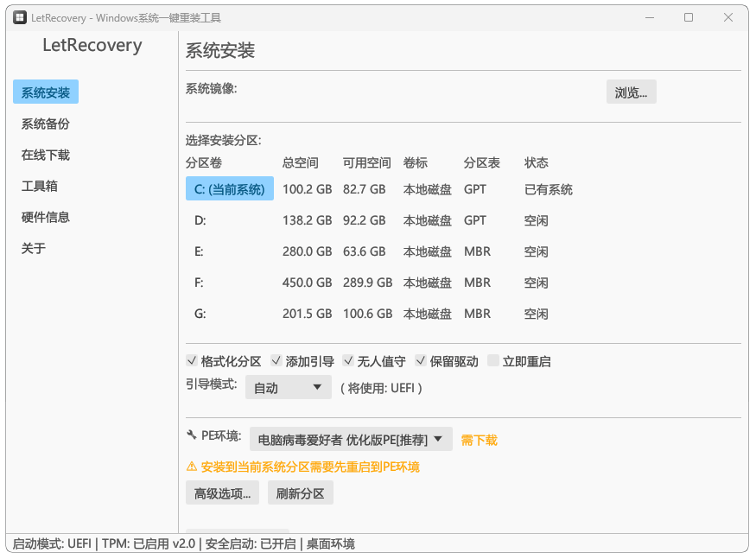Go to the 工具箱 section
This screenshot has height=559, width=756.
(x=40, y=186)
